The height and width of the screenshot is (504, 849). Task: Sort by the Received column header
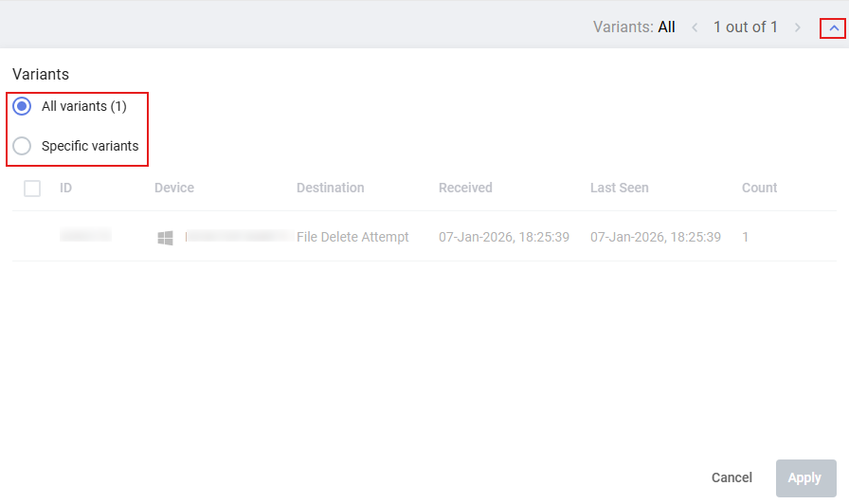click(465, 189)
